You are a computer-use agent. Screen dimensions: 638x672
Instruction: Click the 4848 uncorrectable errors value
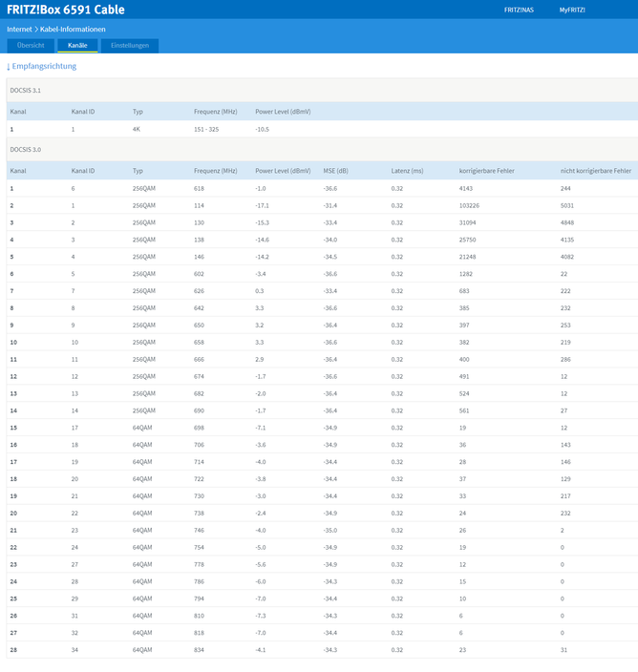[566, 222]
